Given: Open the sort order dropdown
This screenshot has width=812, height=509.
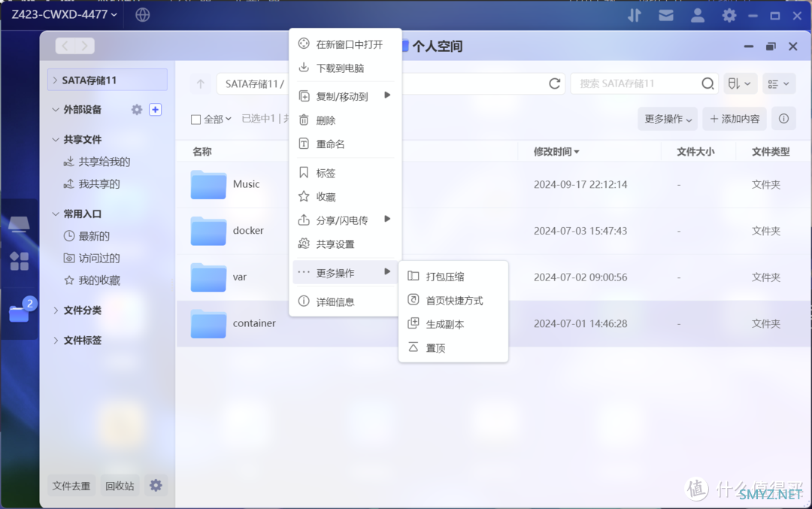Looking at the screenshot, I should [x=740, y=84].
